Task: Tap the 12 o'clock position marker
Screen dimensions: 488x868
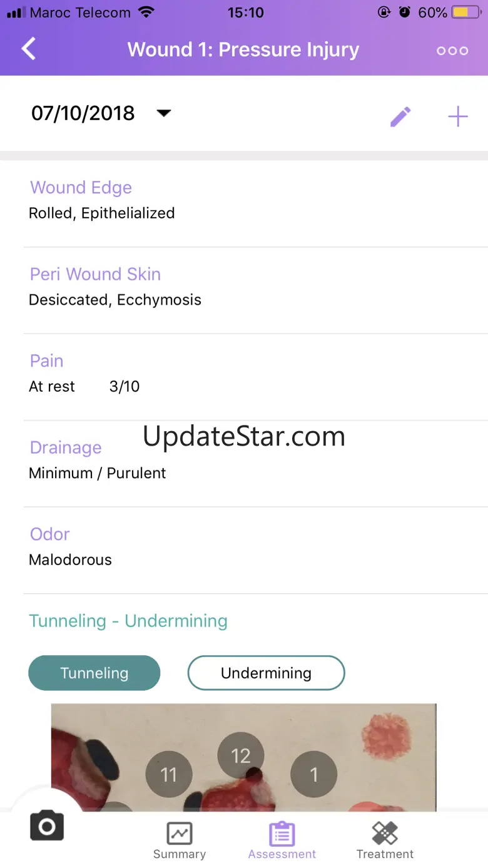Action: pos(241,756)
